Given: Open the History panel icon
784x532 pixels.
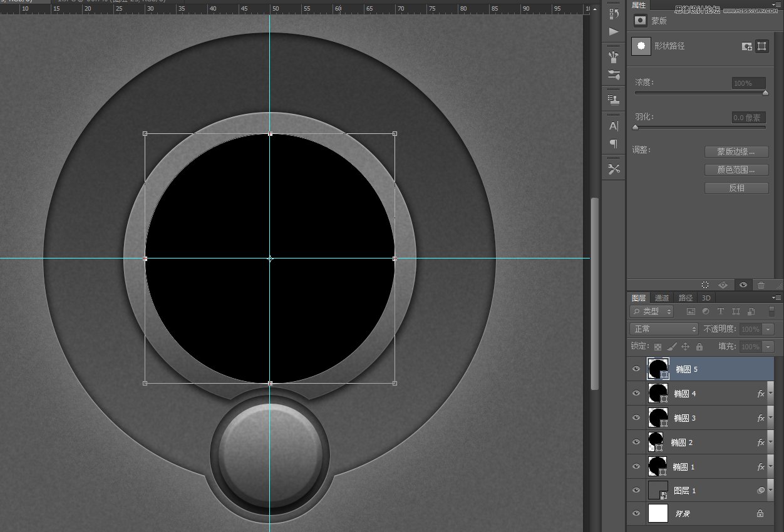Looking at the screenshot, I should (614, 13).
